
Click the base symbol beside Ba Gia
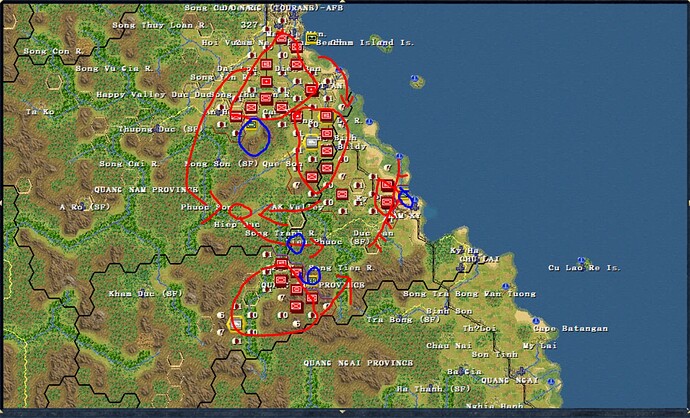(461, 371)
